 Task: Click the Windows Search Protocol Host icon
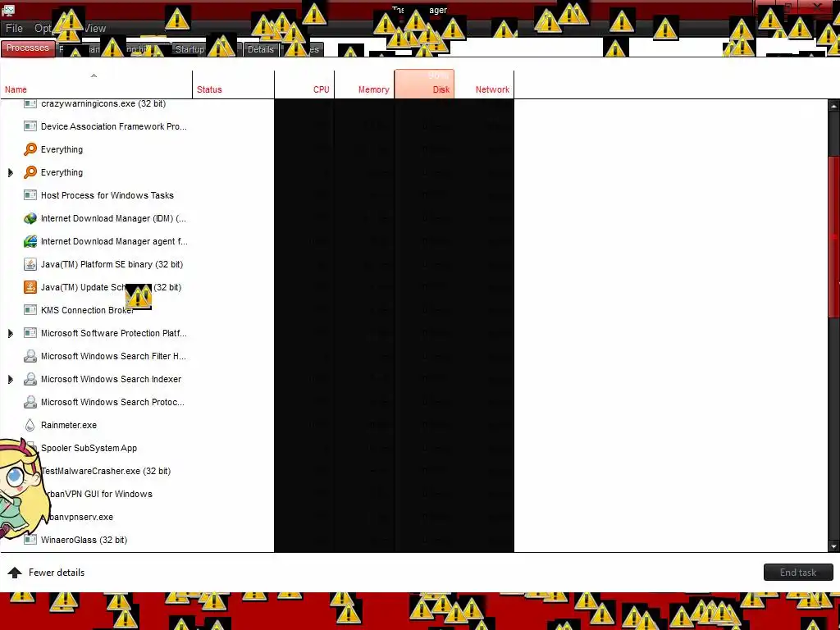pyautogui.click(x=30, y=402)
